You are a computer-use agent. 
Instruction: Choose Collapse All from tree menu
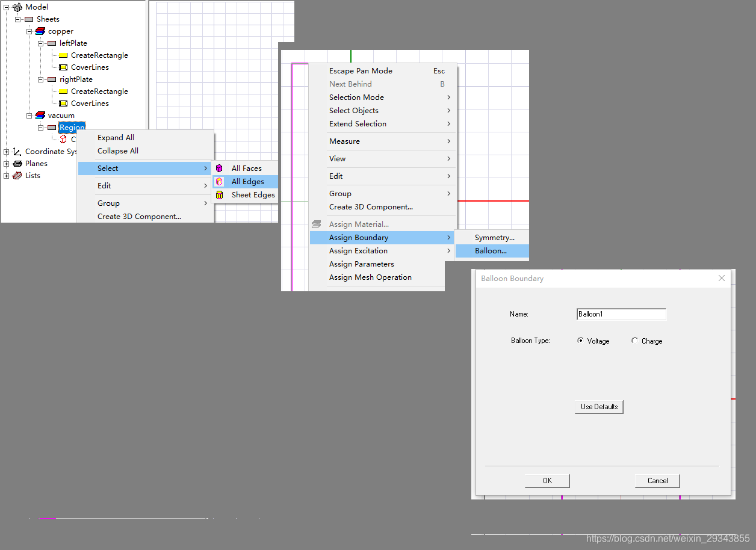[146, 151]
